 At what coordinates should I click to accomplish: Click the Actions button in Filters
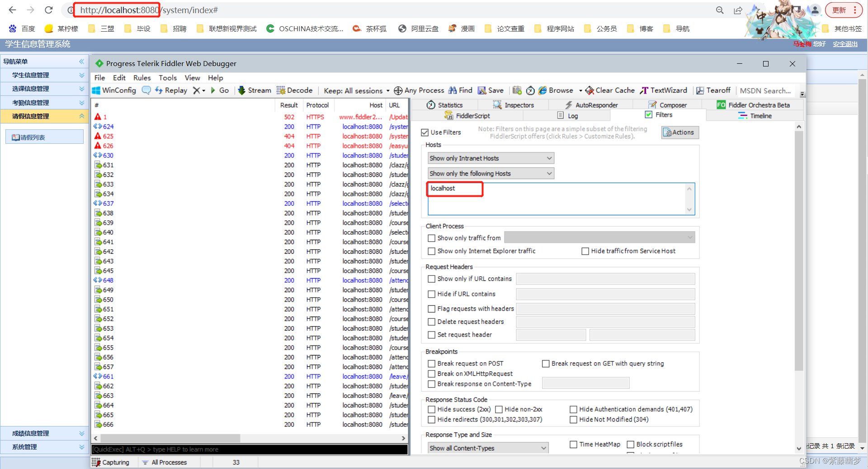tap(679, 133)
